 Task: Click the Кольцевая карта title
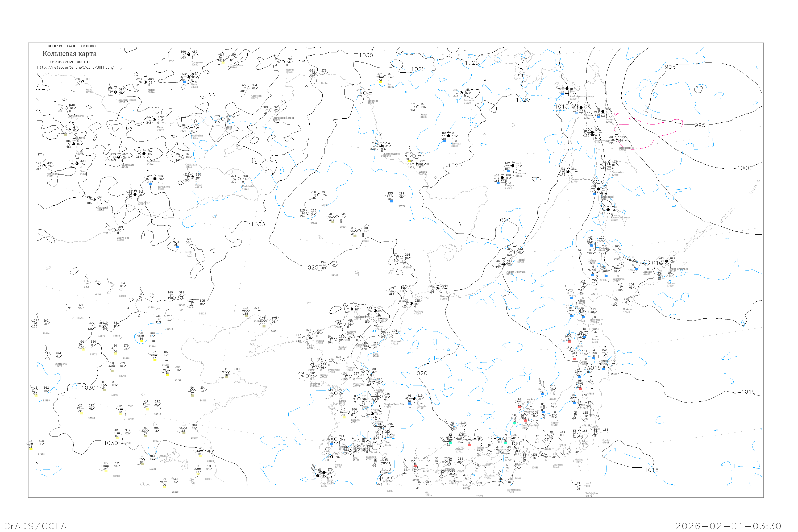click(x=69, y=54)
